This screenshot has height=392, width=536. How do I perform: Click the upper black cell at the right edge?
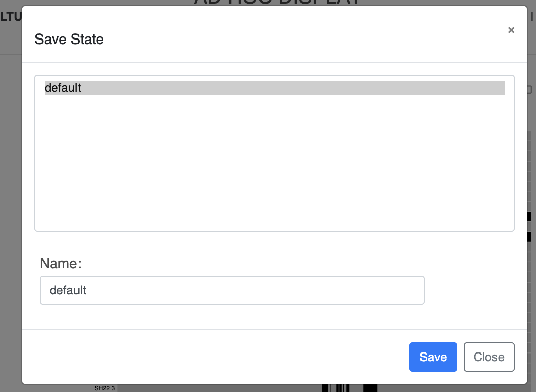529,217
